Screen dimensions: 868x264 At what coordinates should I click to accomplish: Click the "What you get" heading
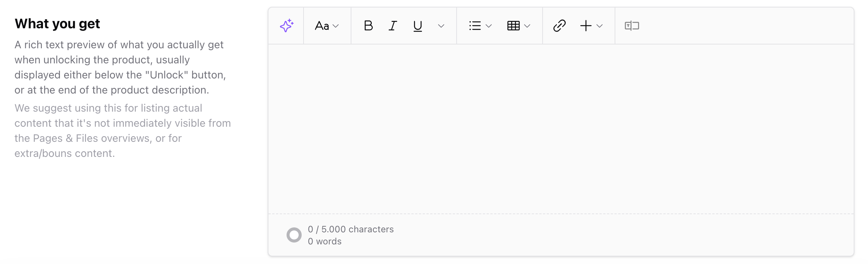click(57, 24)
